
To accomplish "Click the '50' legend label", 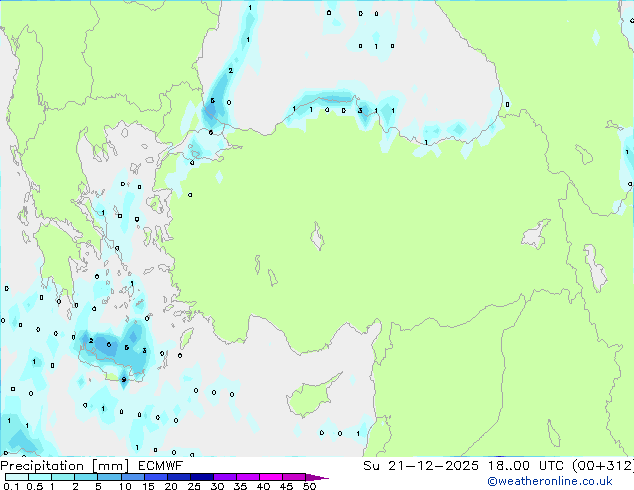I will (309, 486).
